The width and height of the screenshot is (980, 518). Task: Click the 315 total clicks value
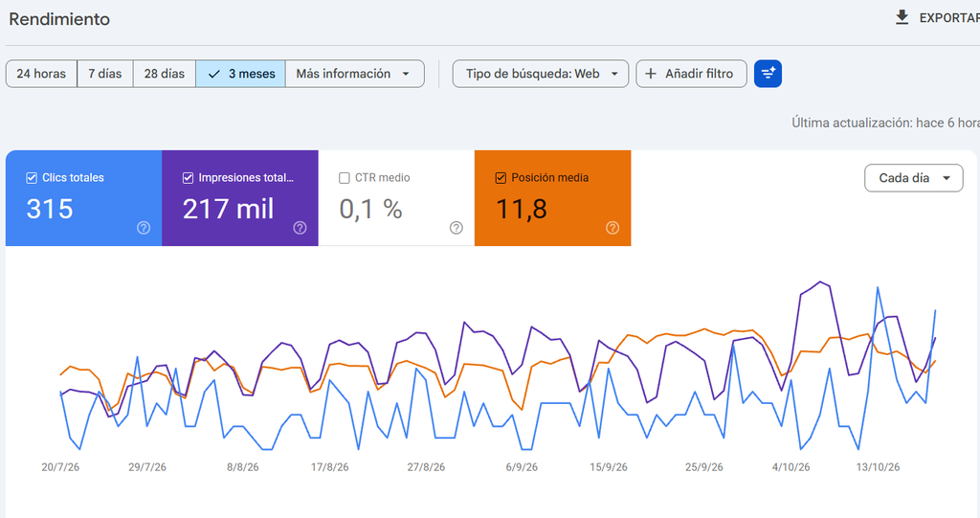(x=50, y=209)
